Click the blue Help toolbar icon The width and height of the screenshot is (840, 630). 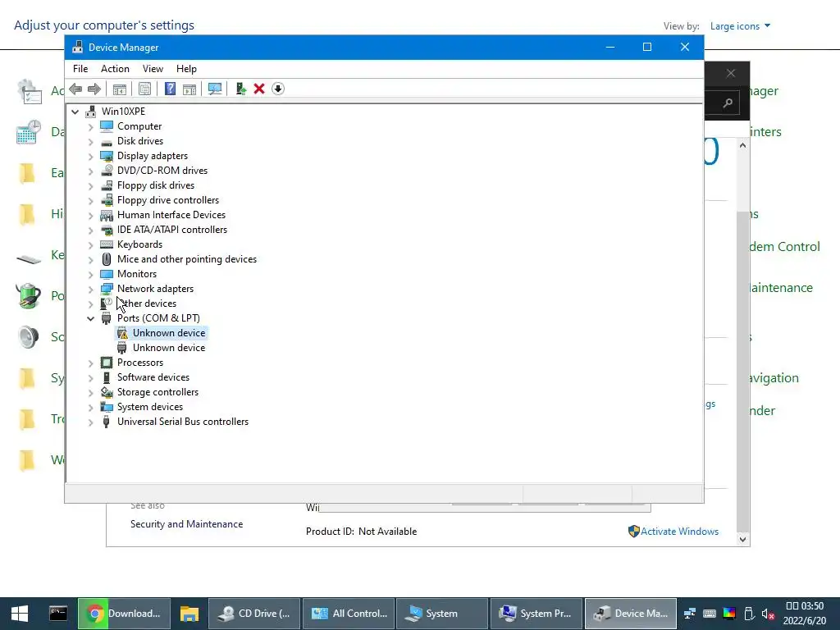click(170, 89)
